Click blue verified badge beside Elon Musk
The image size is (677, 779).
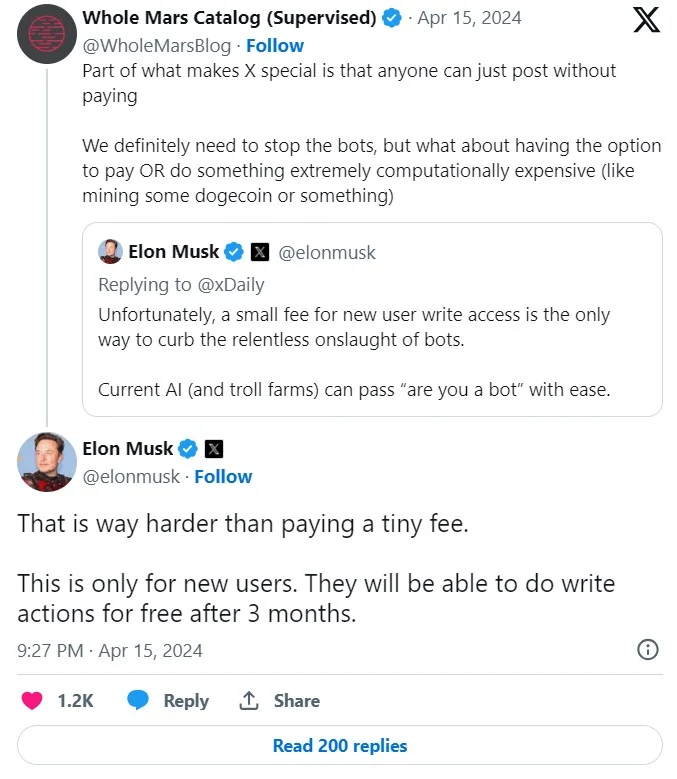[188, 449]
